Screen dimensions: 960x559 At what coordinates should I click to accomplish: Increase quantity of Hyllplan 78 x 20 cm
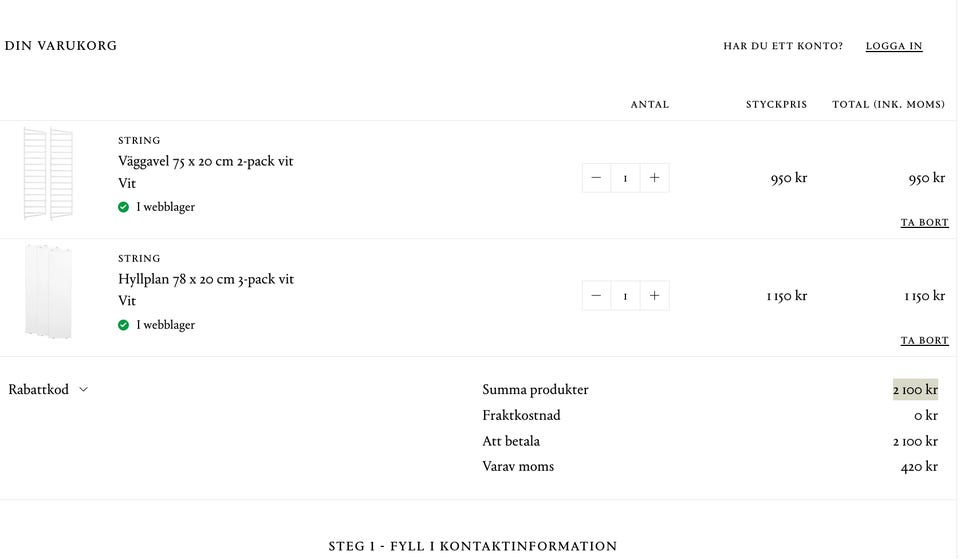pos(654,296)
